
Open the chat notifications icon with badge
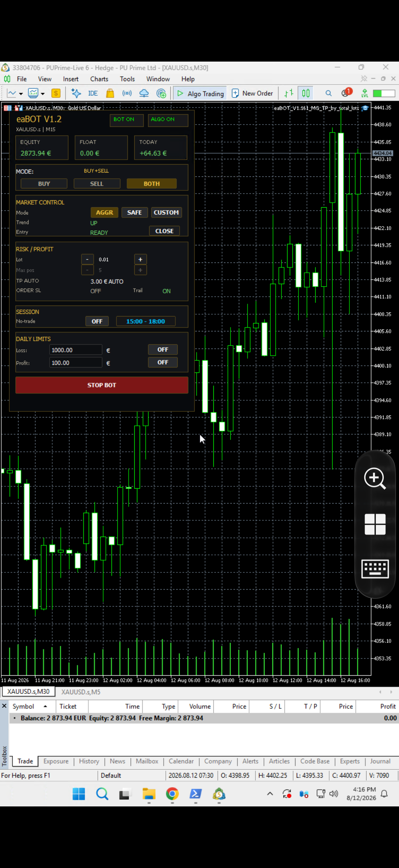click(346, 93)
